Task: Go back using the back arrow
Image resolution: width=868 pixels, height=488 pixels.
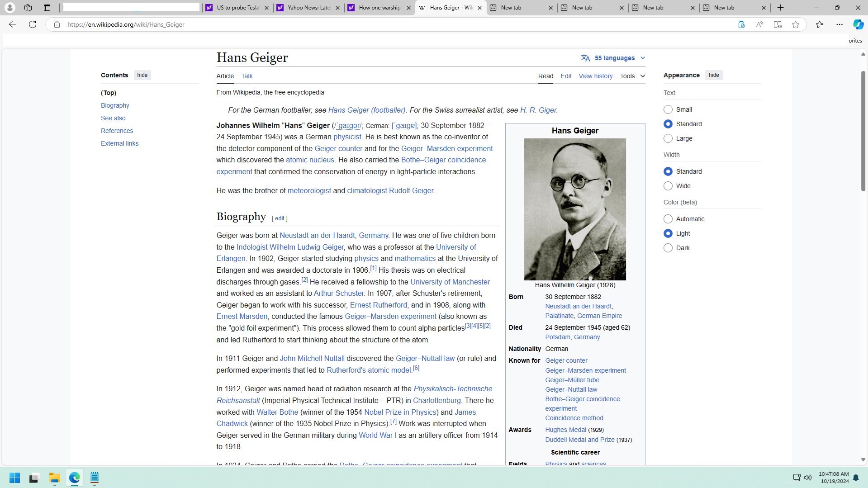Action: [13, 24]
